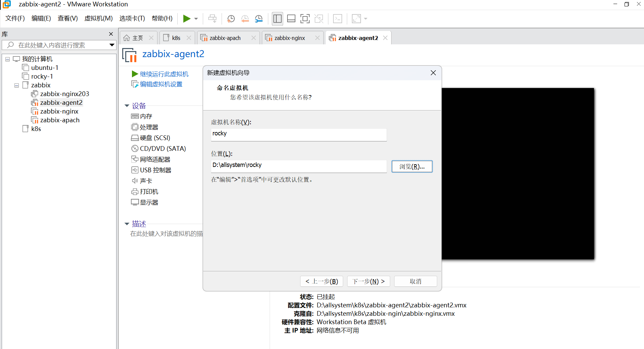Select zabbix-apach in the library tree
Screen dimensions: 644x349
[60, 120]
